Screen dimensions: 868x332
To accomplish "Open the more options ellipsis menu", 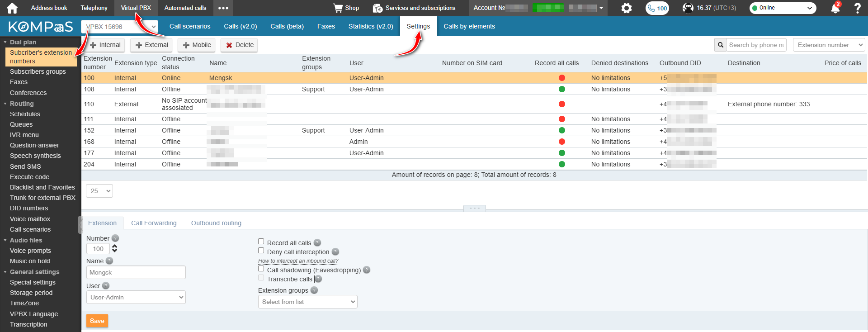I will point(223,8).
